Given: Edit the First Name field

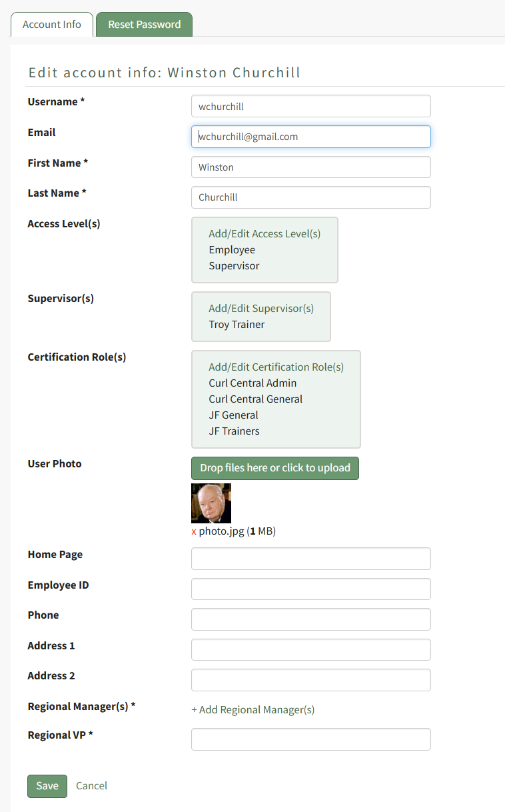Looking at the screenshot, I should (x=311, y=167).
